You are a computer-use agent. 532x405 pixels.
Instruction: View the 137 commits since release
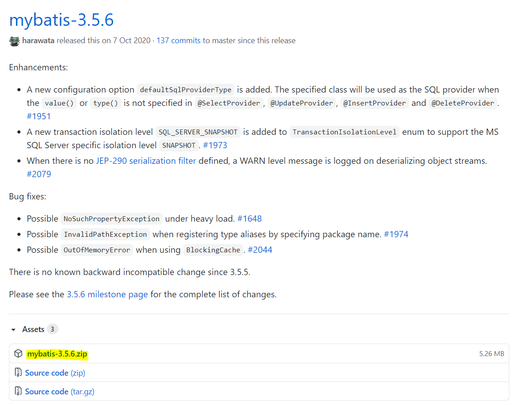(x=179, y=40)
